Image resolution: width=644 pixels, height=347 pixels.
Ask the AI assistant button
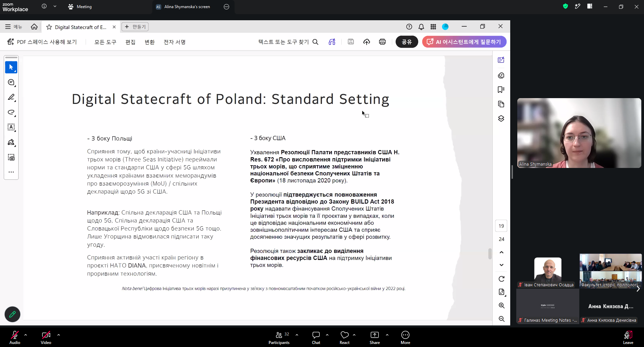(x=464, y=42)
